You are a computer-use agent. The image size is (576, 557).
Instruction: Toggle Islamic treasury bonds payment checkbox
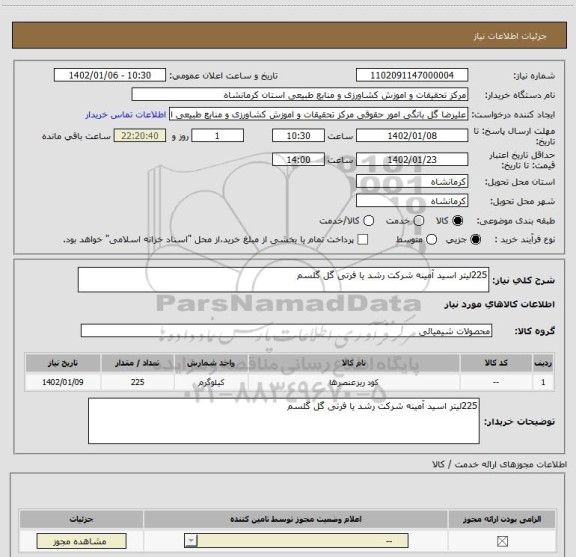[x=363, y=240]
